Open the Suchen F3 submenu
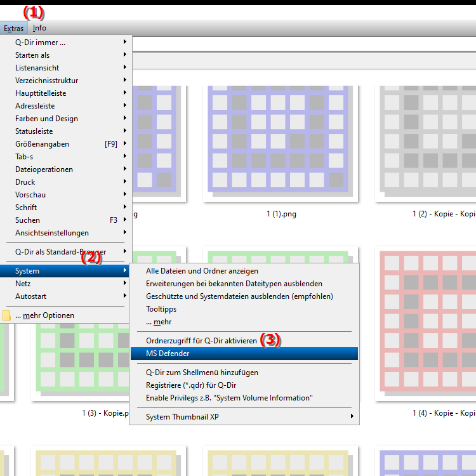This screenshot has height=476, width=476. tap(66, 220)
